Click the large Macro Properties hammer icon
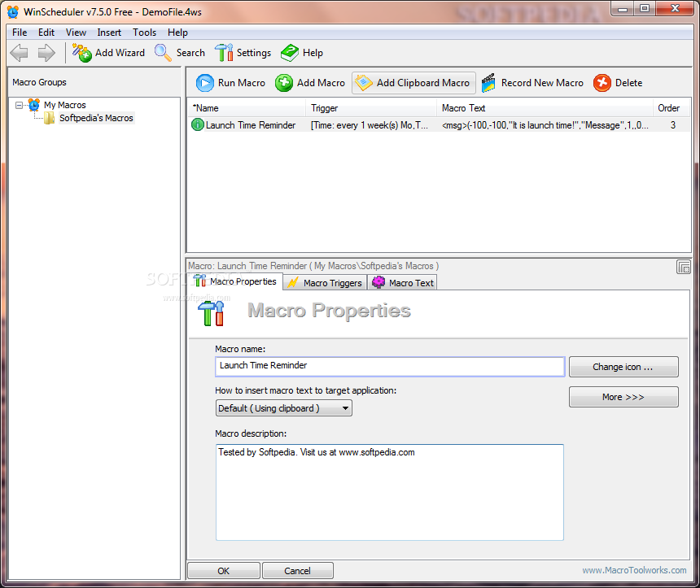Image resolution: width=700 pixels, height=588 pixels. pos(211,313)
